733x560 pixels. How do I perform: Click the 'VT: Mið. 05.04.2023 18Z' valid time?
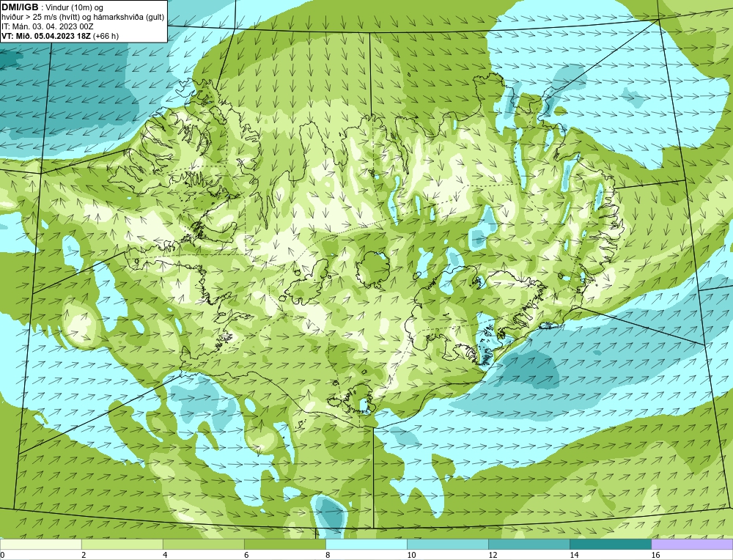point(46,36)
